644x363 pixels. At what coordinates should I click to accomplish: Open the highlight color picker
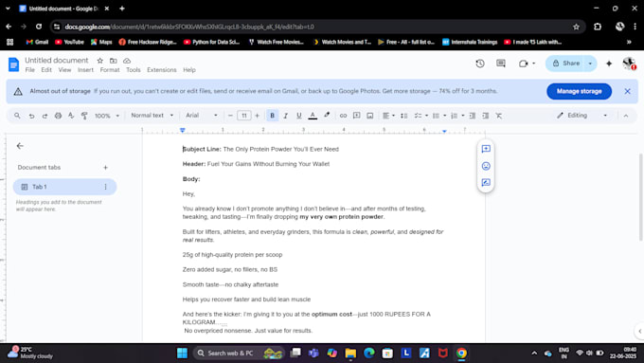pos(327,115)
